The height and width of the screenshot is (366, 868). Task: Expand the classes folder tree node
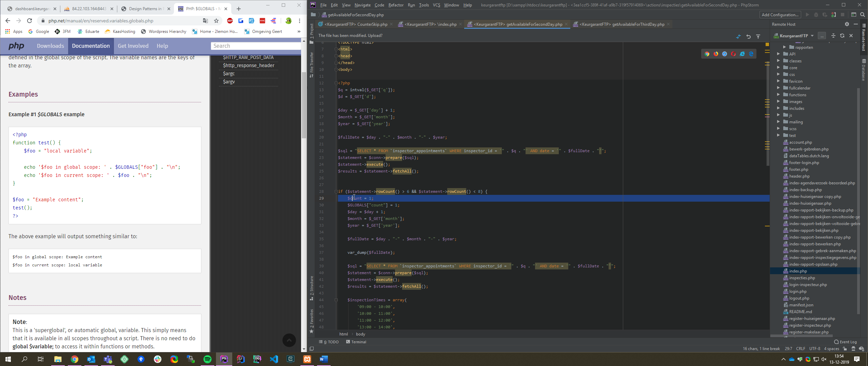point(778,61)
